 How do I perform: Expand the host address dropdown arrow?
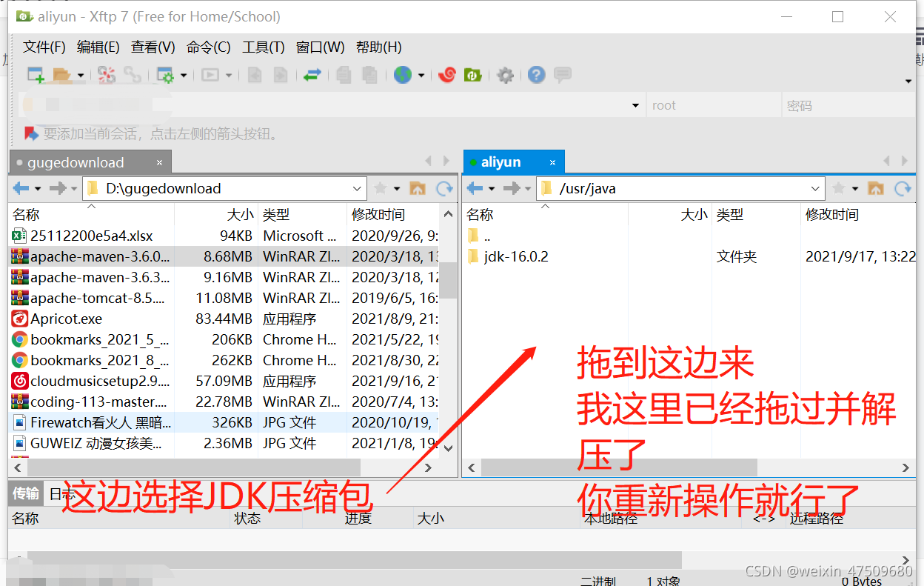pos(635,106)
